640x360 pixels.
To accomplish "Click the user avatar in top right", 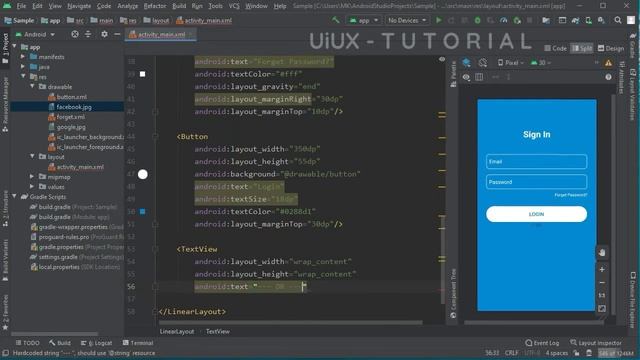I will (x=631, y=20).
